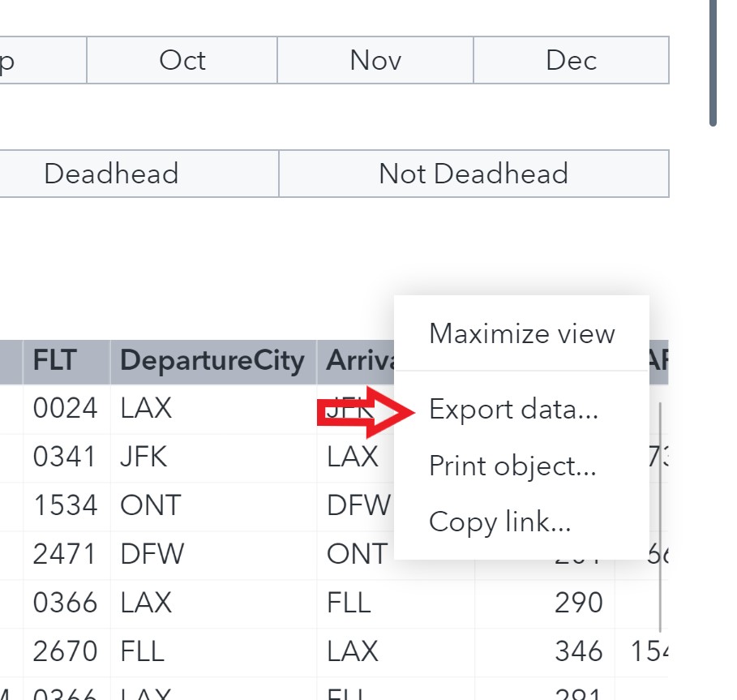The width and height of the screenshot is (737, 700).
Task: Select DFW cell in row 2471
Action: click(x=152, y=554)
